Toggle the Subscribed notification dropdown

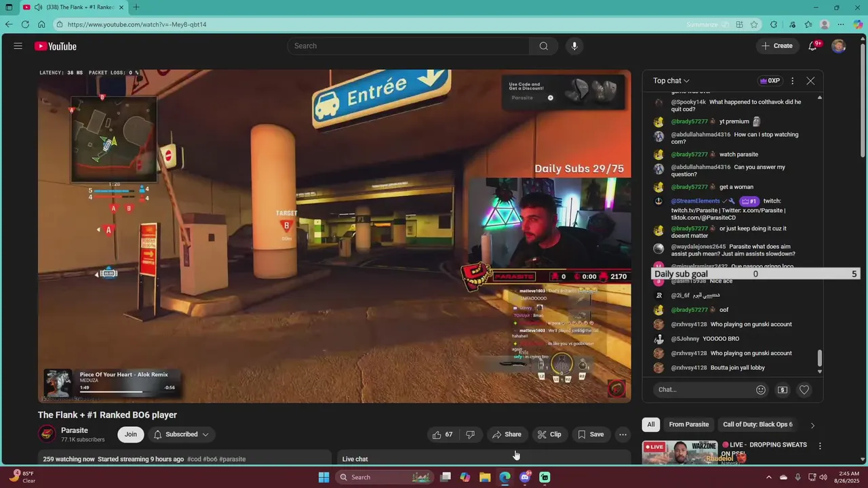tap(181, 434)
